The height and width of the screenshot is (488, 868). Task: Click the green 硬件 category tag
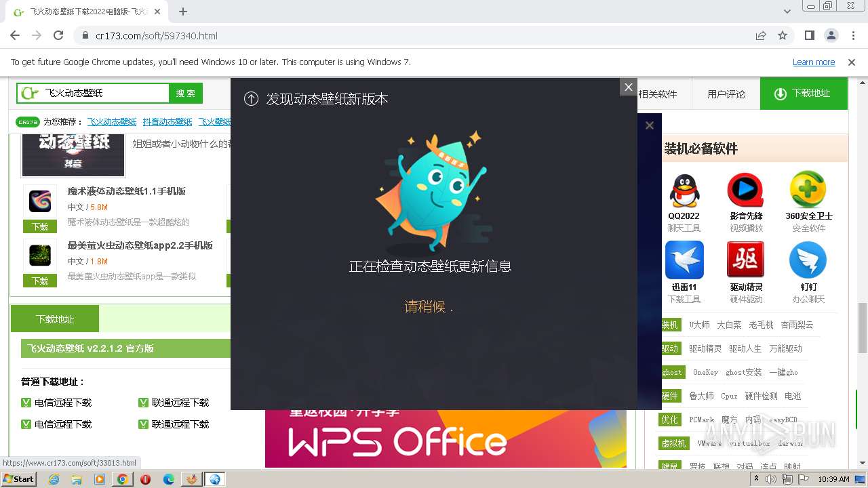click(x=670, y=396)
